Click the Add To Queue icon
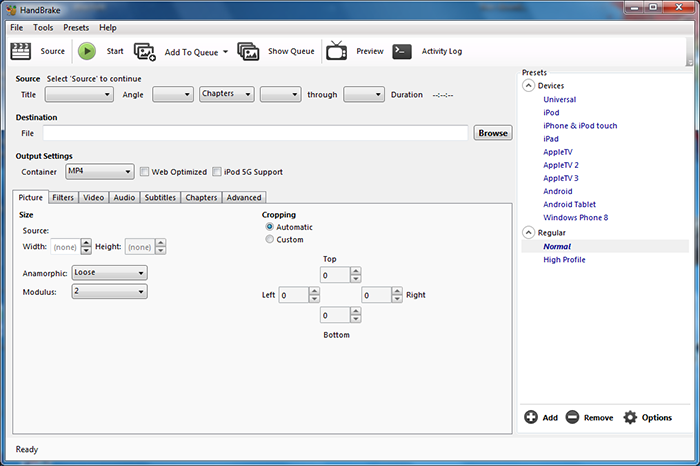The width and height of the screenshot is (700, 466). coord(145,51)
